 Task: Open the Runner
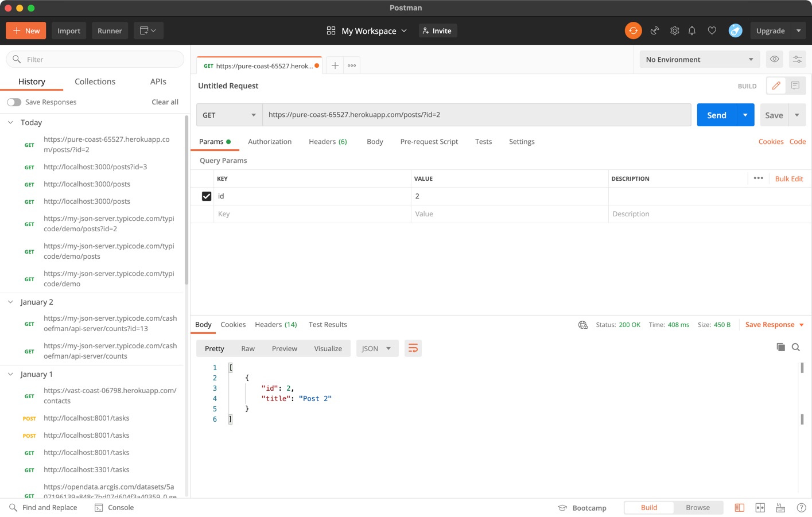[x=110, y=31]
